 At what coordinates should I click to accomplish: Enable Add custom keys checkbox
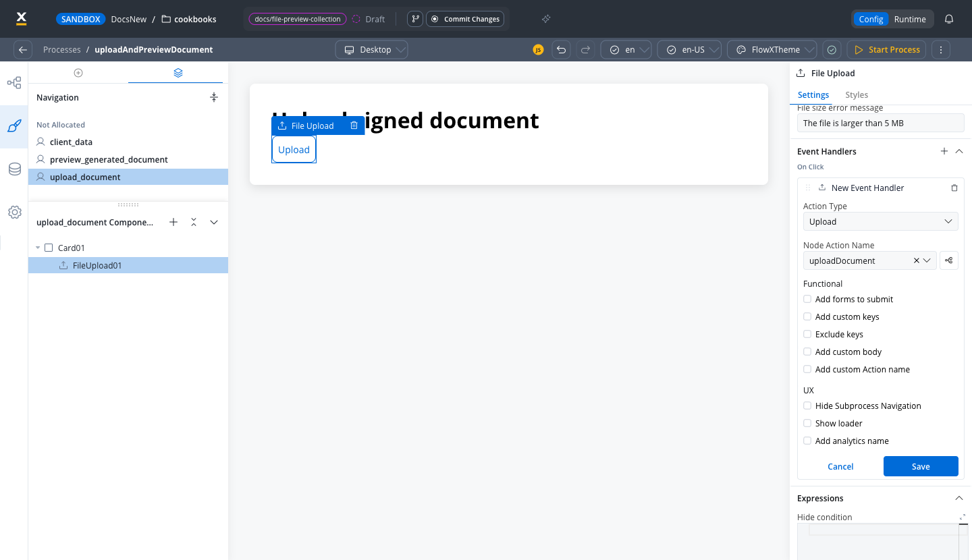[807, 316]
